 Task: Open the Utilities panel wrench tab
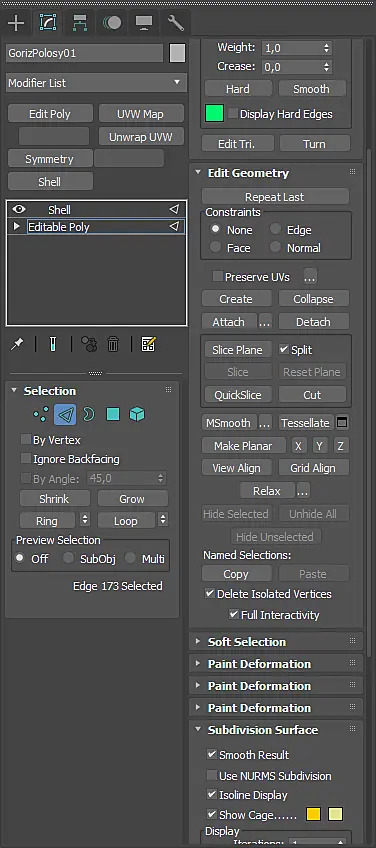point(176,23)
